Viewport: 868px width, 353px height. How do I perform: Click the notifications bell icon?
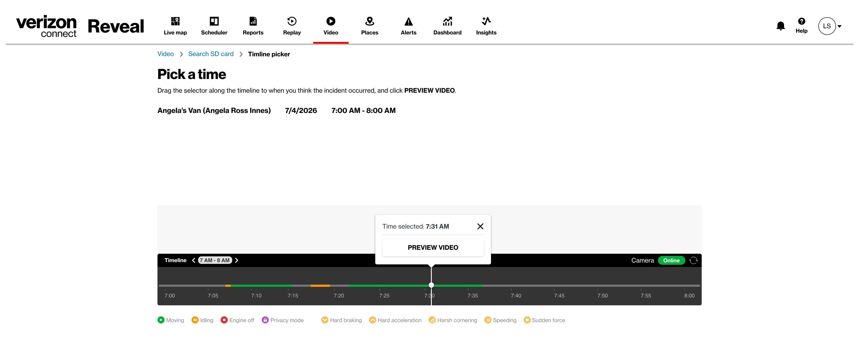point(780,26)
